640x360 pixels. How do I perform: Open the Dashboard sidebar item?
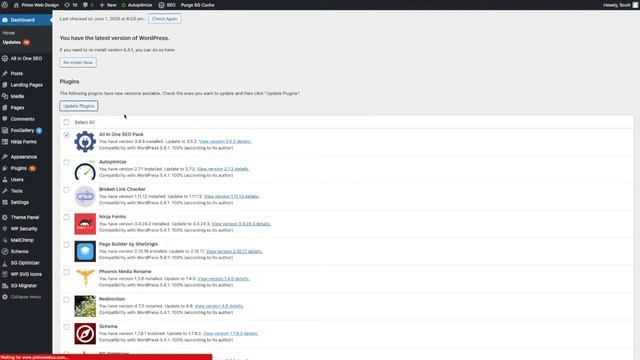click(26, 20)
